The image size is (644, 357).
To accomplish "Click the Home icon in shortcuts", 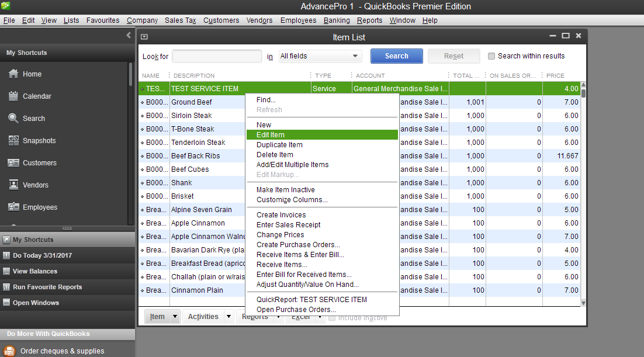I will click(x=13, y=74).
